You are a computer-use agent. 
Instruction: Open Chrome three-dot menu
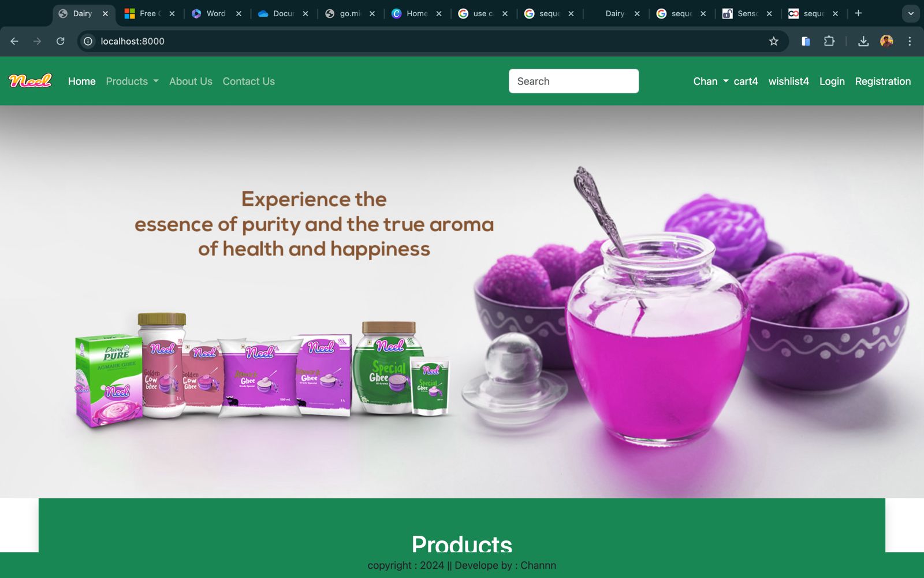click(910, 41)
